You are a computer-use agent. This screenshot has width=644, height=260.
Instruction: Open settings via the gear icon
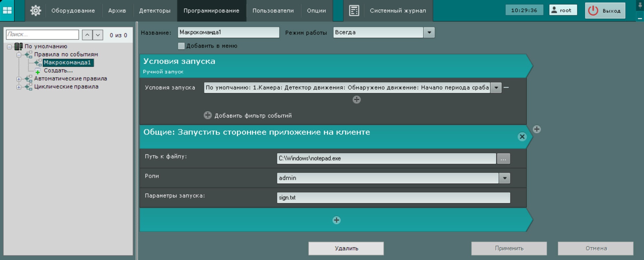(x=36, y=11)
